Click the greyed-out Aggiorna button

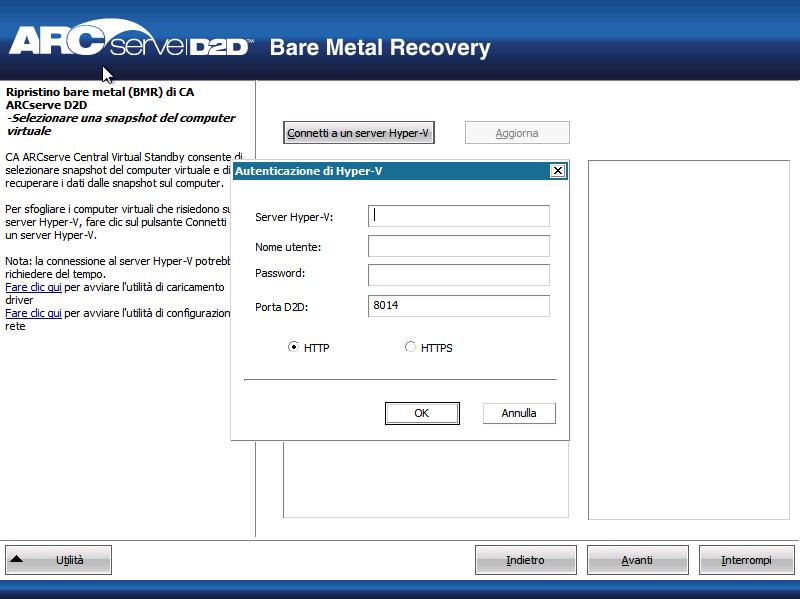click(x=517, y=133)
